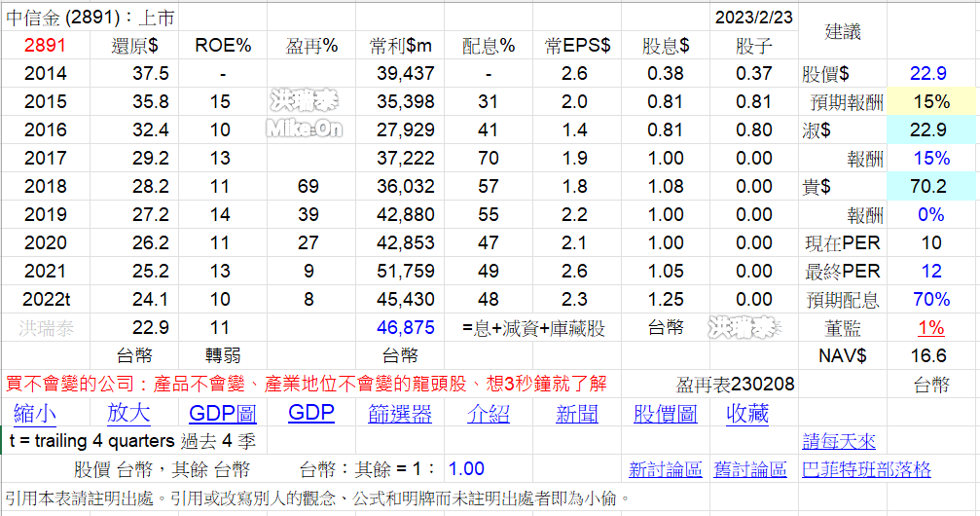Open the 介紹 link
The image size is (980, 516).
(489, 414)
